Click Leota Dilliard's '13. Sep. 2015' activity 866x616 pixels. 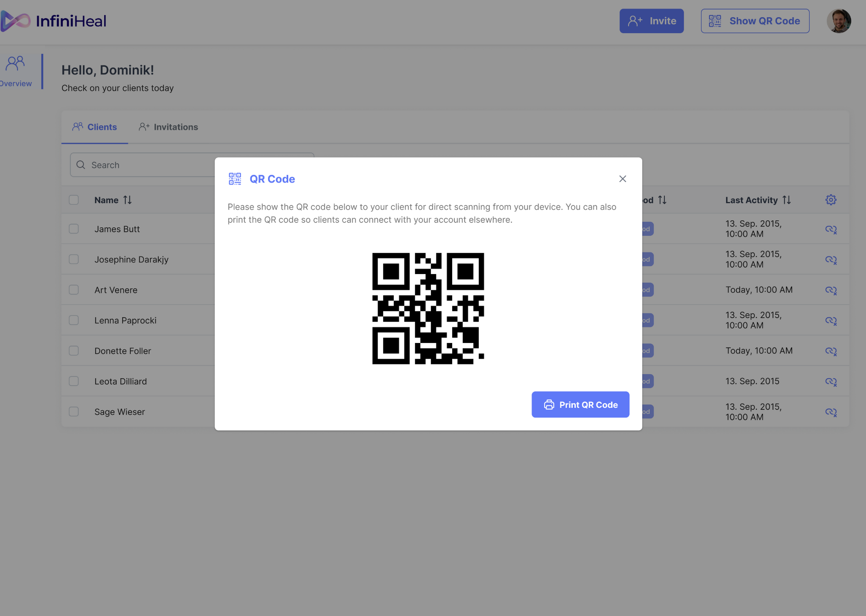[x=752, y=381]
